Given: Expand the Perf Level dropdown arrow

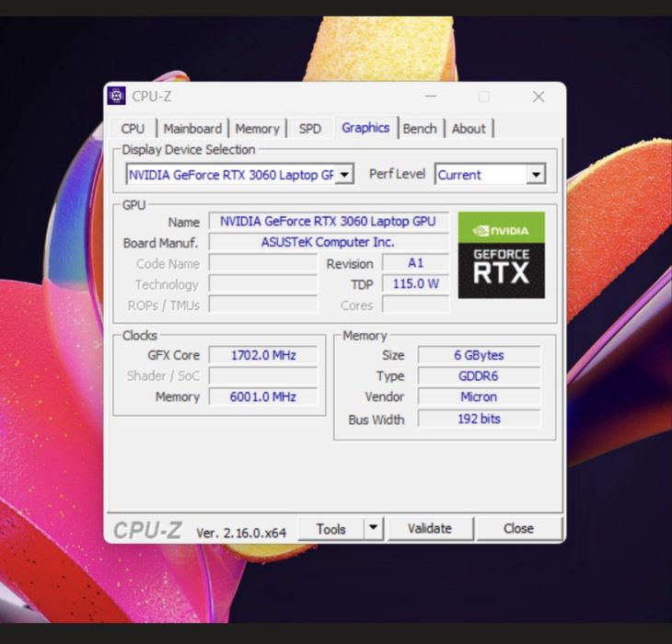Looking at the screenshot, I should coord(536,174).
